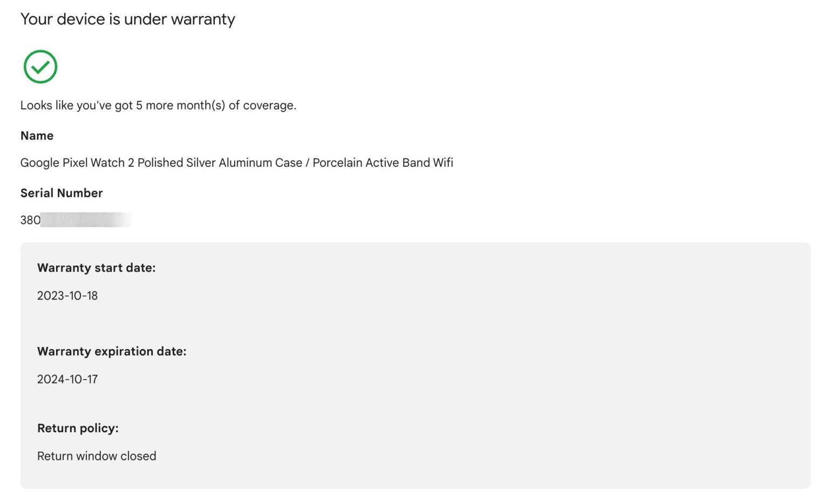The height and width of the screenshot is (504, 829).
Task: Click the "Warranty start date:" label
Action: [x=96, y=268]
